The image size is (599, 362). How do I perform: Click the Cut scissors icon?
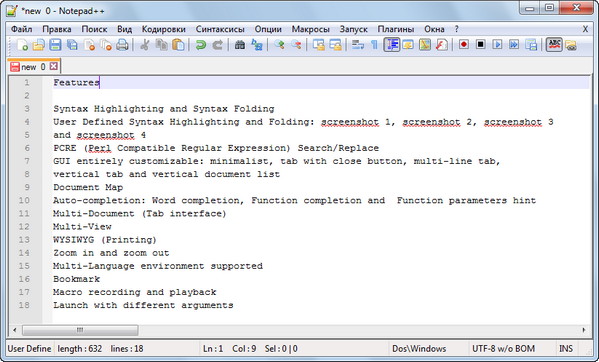pyautogui.click(x=144, y=45)
